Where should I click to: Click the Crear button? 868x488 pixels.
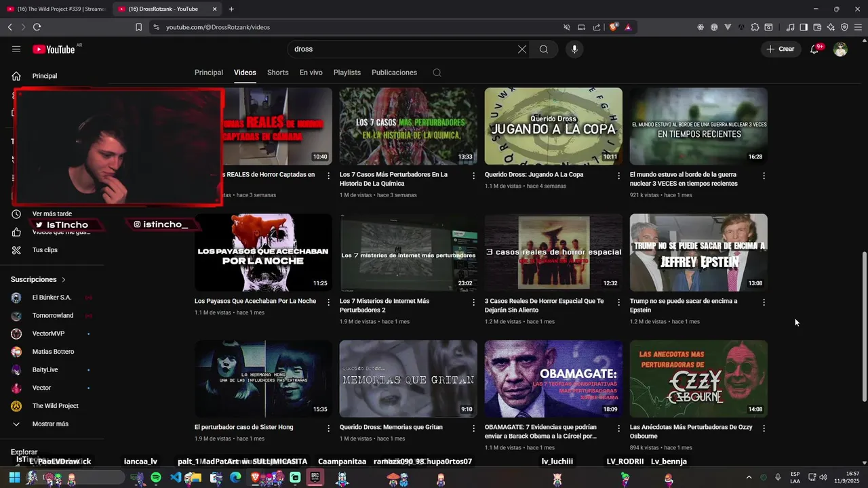[x=781, y=49]
